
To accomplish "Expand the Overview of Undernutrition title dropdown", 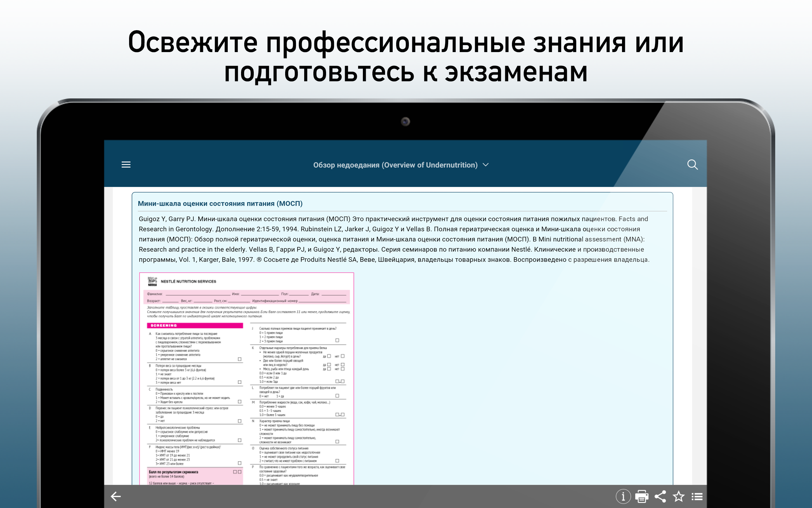I will (x=486, y=165).
